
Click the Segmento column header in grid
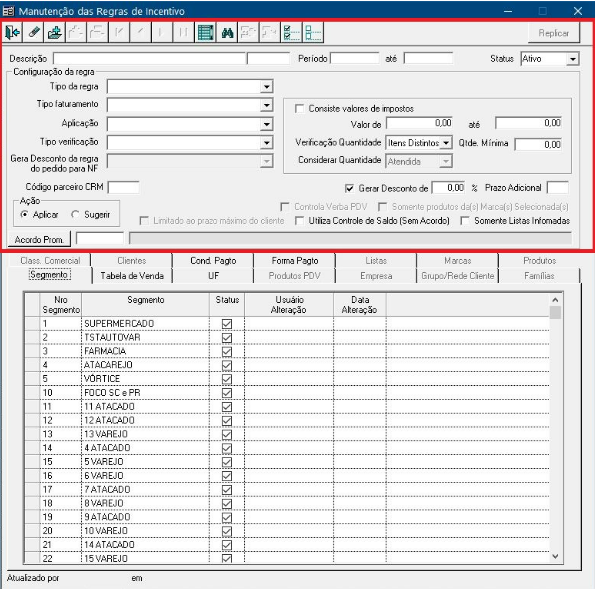click(145, 305)
